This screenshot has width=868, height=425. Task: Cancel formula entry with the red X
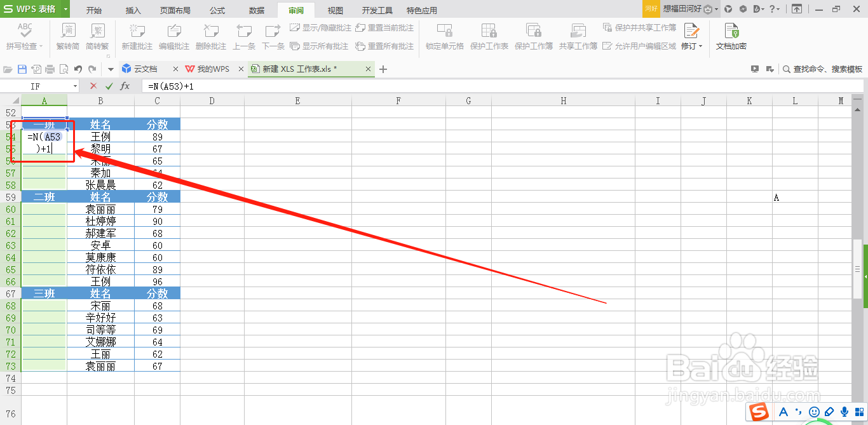tap(93, 86)
